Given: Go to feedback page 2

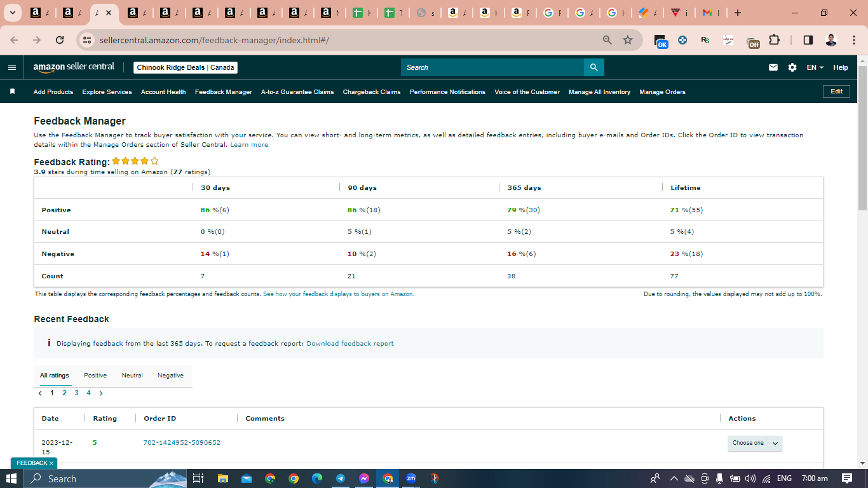Looking at the screenshot, I should 64,393.
